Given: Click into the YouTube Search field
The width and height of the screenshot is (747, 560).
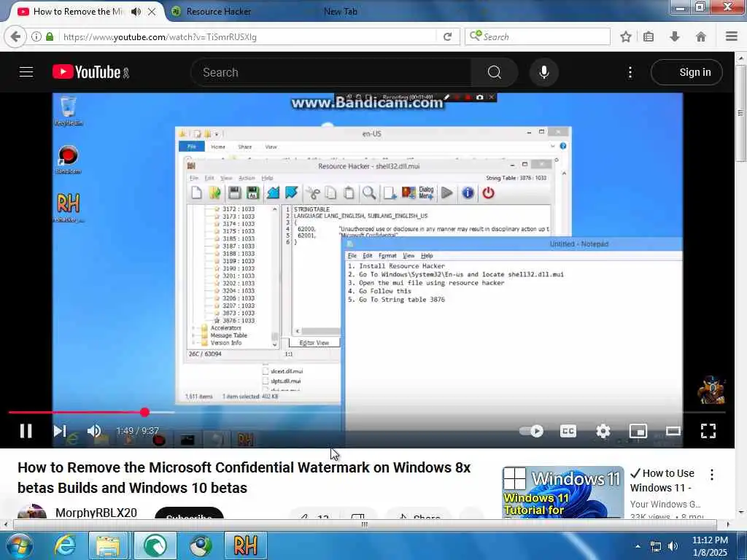Looking at the screenshot, I should coord(331,72).
